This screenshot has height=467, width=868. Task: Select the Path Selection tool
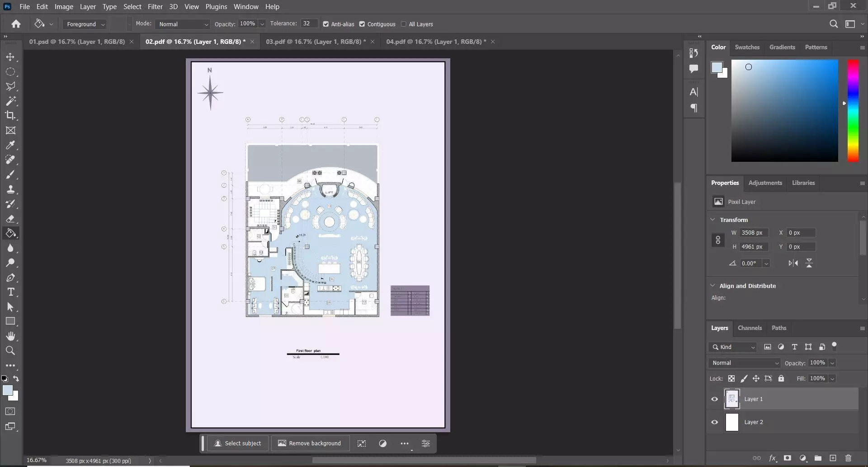tap(10, 307)
